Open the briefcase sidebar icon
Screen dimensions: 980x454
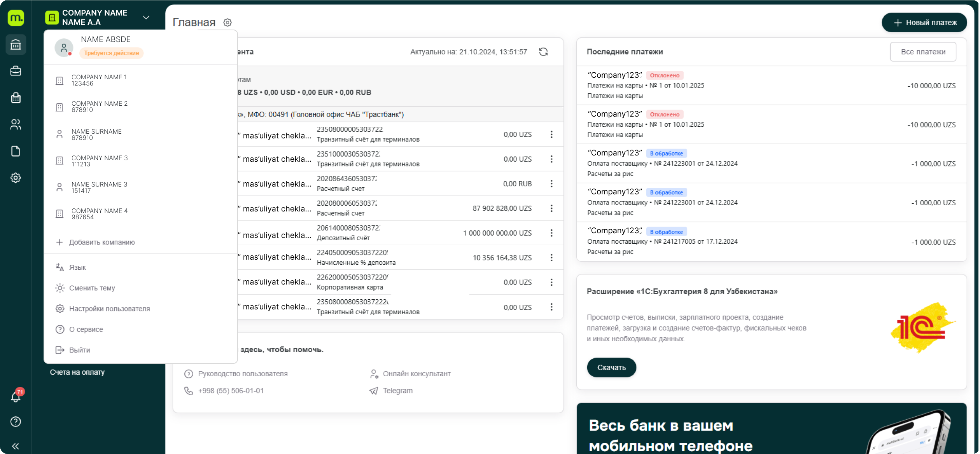16,71
